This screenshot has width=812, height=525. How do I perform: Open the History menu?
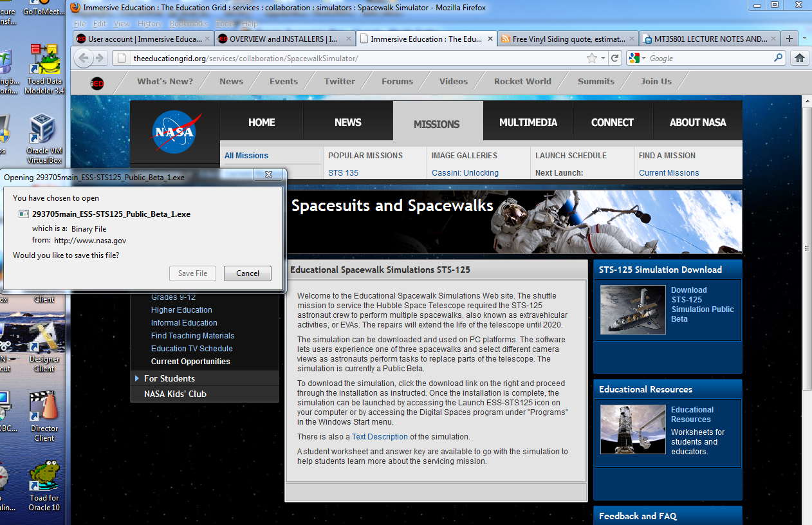tap(150, 24)
